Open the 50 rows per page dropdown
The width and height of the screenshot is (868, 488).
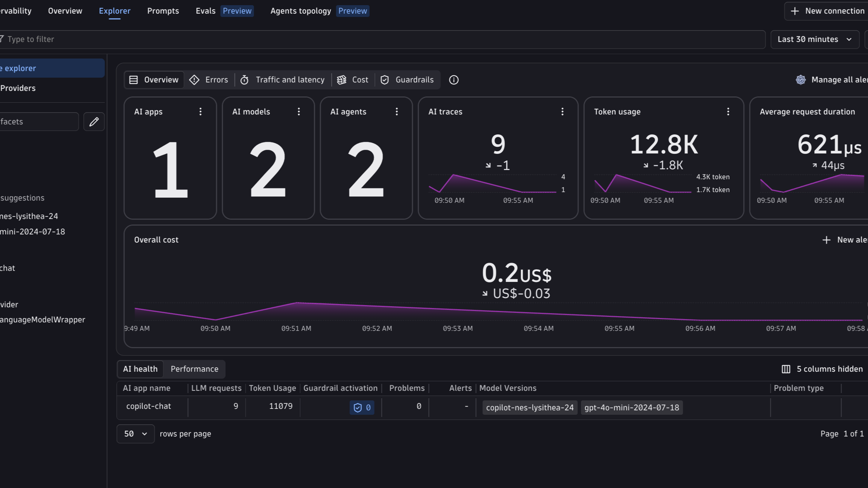coord(136,434)
